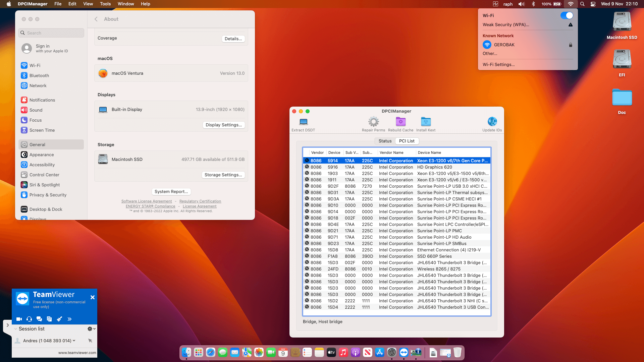Run Repair Perms in DPCIManager toolbar

373,124
